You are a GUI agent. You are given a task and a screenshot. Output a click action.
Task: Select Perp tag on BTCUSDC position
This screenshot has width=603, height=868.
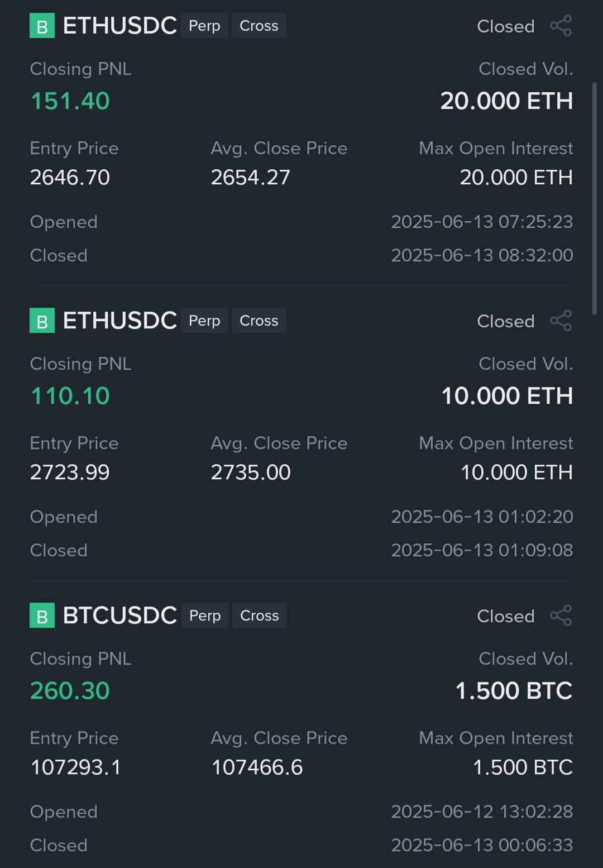tap(205, 616)
